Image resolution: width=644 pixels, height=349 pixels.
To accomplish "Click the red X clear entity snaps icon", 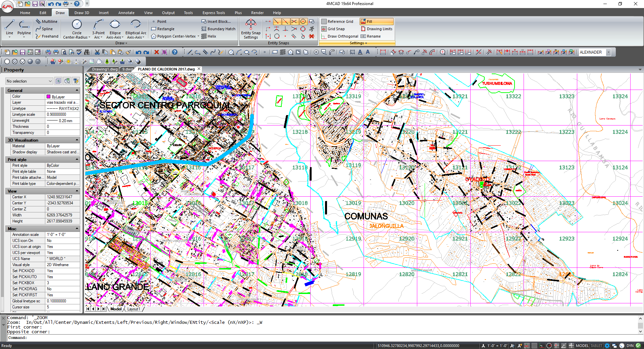I will pyautogui.click(x=312, y=36).
